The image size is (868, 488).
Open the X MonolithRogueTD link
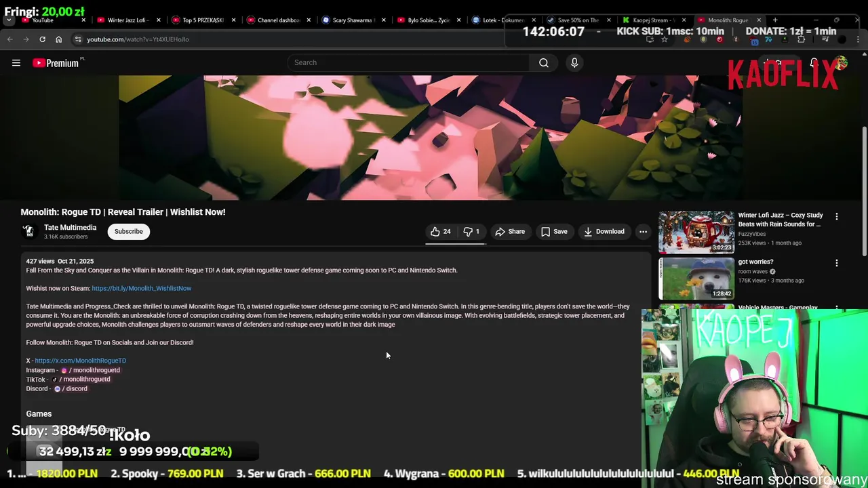click(80, 361)
